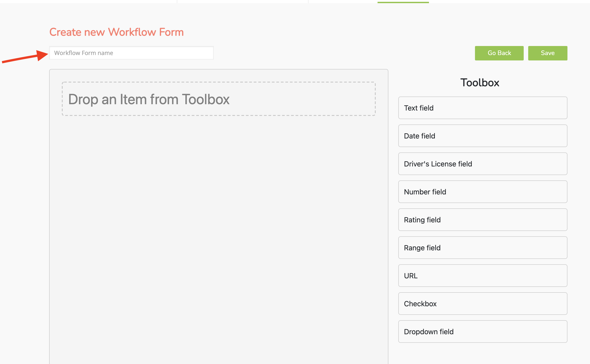Click the Create new Workflow Form heading
Screen dimensions: 590x364
(x=117, y=32)
